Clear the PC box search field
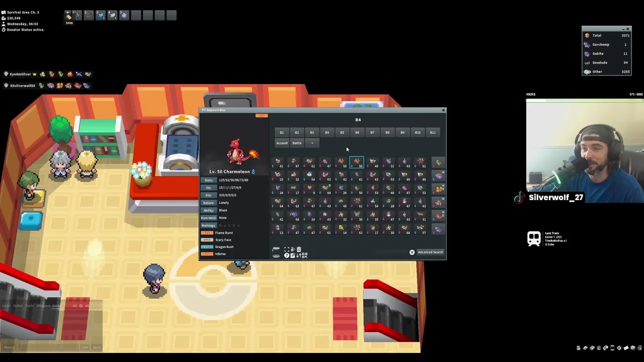The width and height of the screenshot is (644, 362). 412,252
